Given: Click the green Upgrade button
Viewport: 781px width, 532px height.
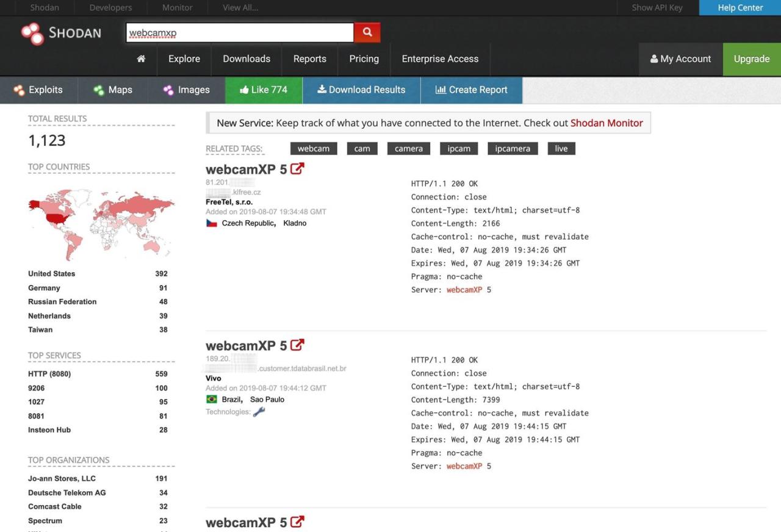Looking at the screenshot, I should click(751, 59).
